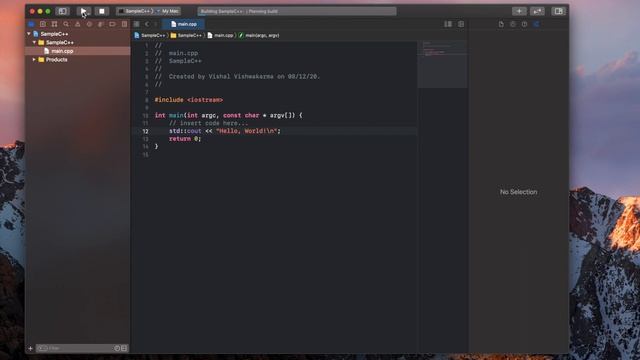Open the SampleC++ scheme selector
Screen dimensions: 640x360
pyautogui.click(x=136, y=11)
